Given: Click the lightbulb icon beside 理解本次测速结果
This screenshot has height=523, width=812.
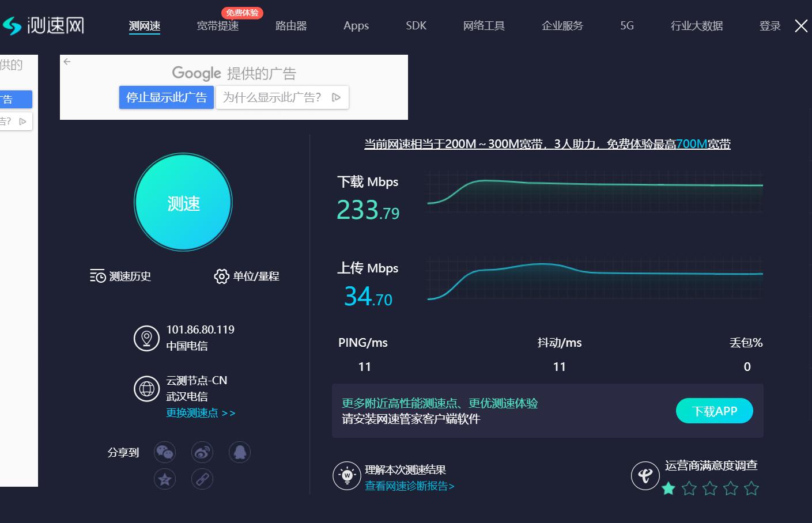Looking at the screenshot, I should click(346, 475).
